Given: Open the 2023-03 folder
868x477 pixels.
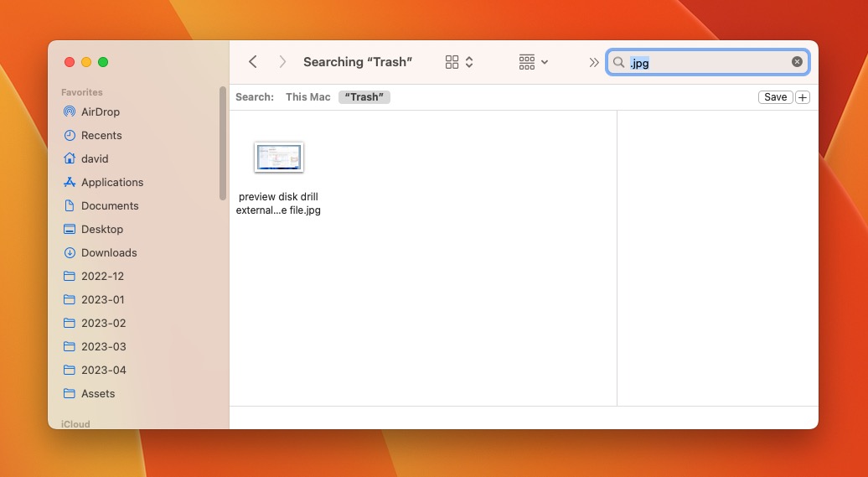Looking at the screenshot, I should (x=104, y=346).
